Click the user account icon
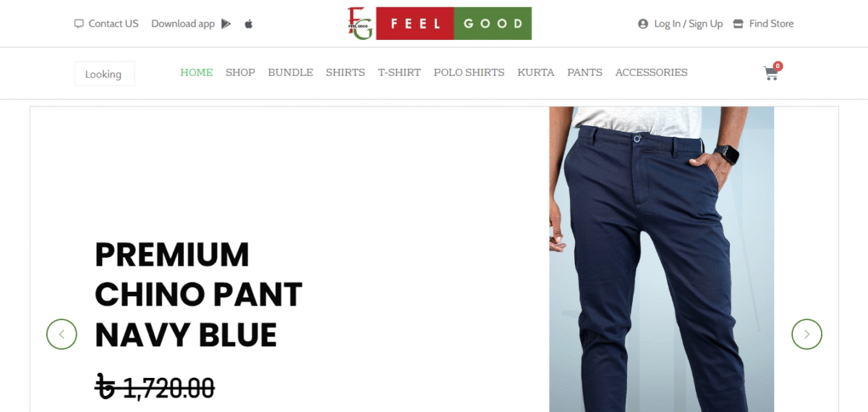Image resolution: width=868 pixels, height=412 pixels. pos(643,24)
